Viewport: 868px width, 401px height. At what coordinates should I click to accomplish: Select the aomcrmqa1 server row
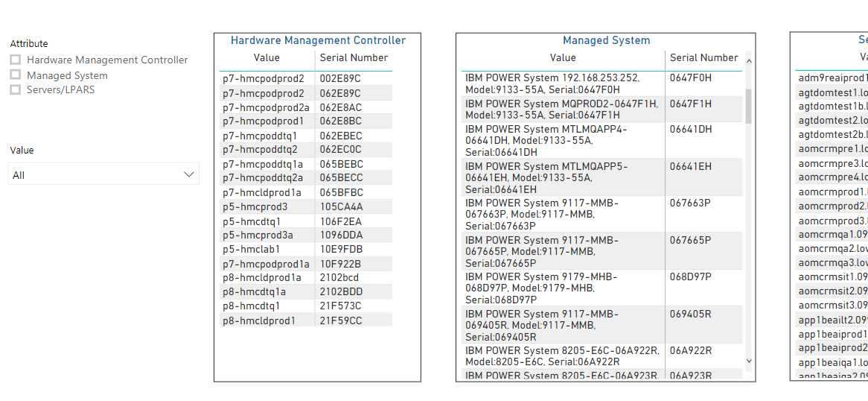pos(832,234)
